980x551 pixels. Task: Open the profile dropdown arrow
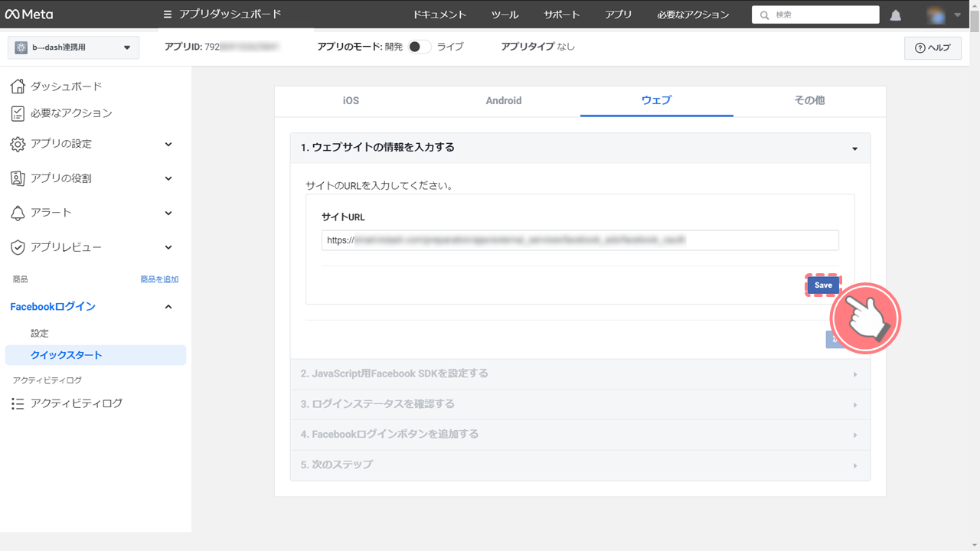point(957,15)
